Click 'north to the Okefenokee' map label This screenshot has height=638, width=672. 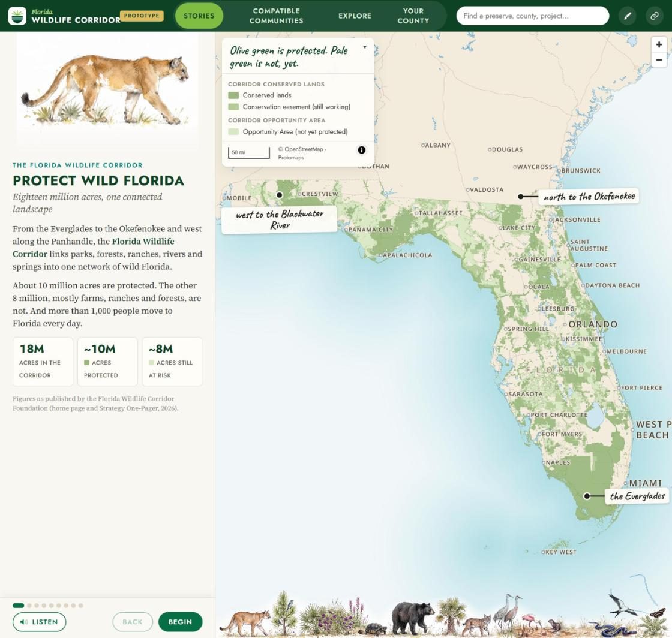point(589,197)
